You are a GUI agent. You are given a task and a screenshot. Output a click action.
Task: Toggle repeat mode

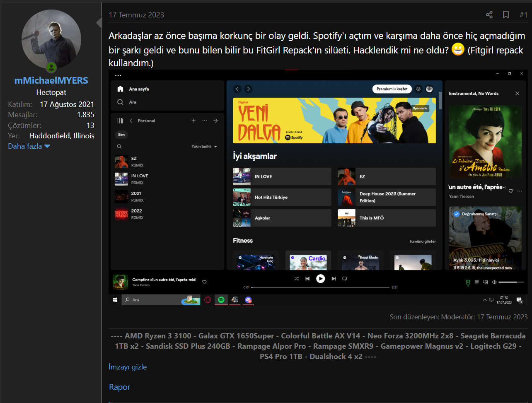click(344, 279)
